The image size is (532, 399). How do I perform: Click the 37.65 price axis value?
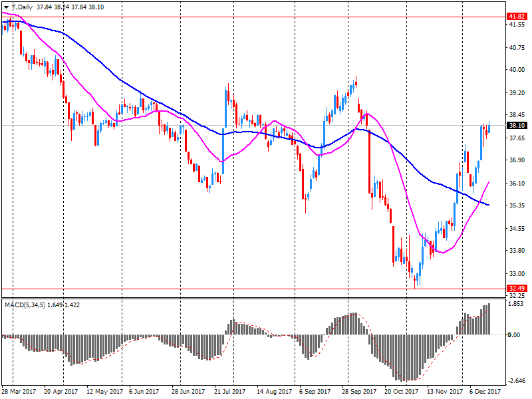[x=517, y=138]
